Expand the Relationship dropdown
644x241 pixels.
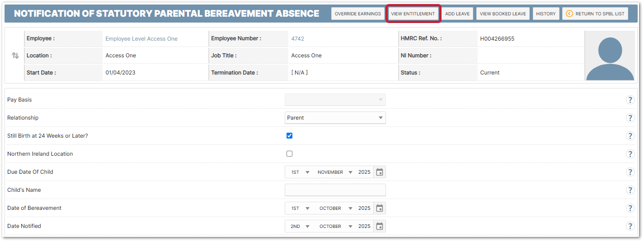[x=335, y=118]
